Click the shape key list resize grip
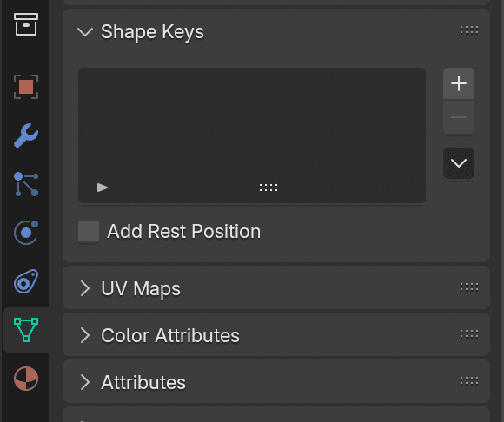Screen dimensions: 504x422 click(269, 188)
